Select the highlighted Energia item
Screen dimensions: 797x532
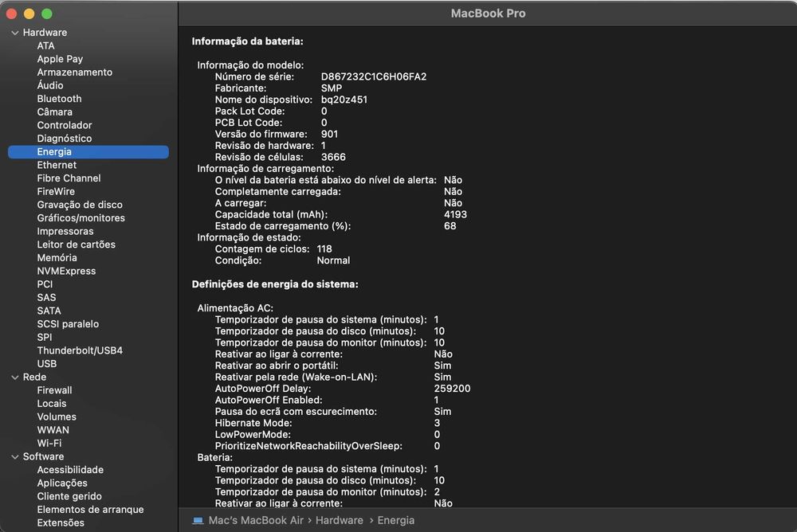[88, 151]
